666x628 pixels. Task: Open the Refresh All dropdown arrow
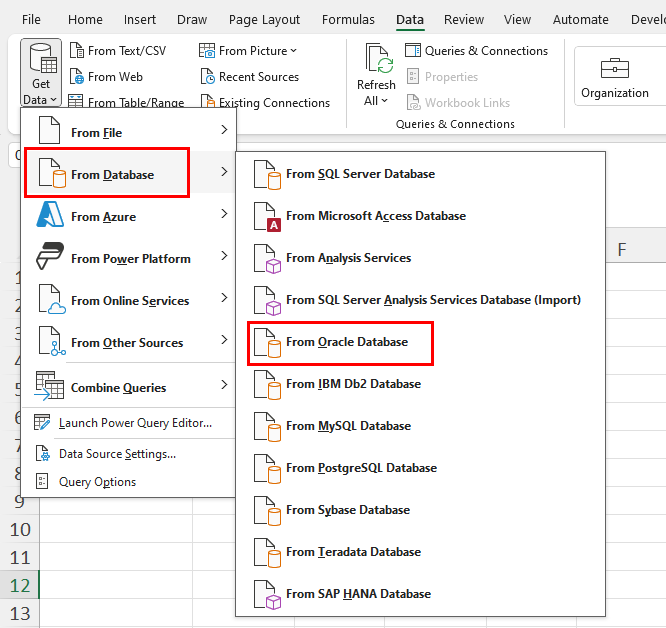pos(384,101)
